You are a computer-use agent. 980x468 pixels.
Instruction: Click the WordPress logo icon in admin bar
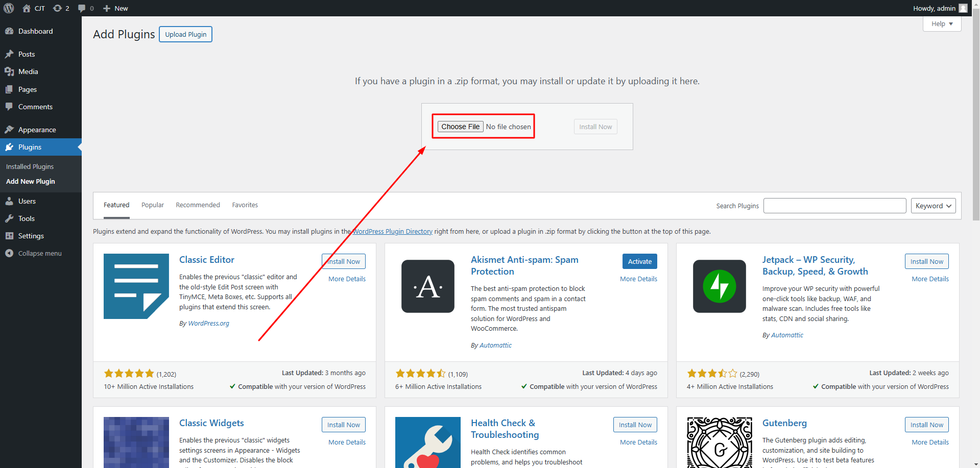pyautogui.click(x=9, y=8)
